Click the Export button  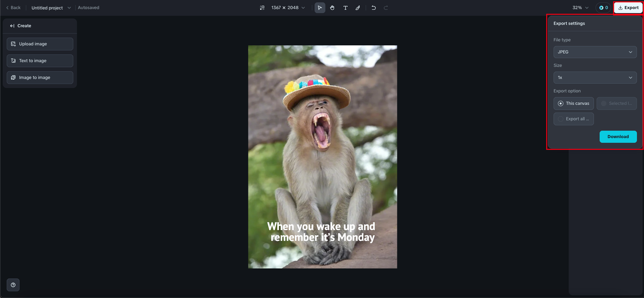tap(628, 8)
